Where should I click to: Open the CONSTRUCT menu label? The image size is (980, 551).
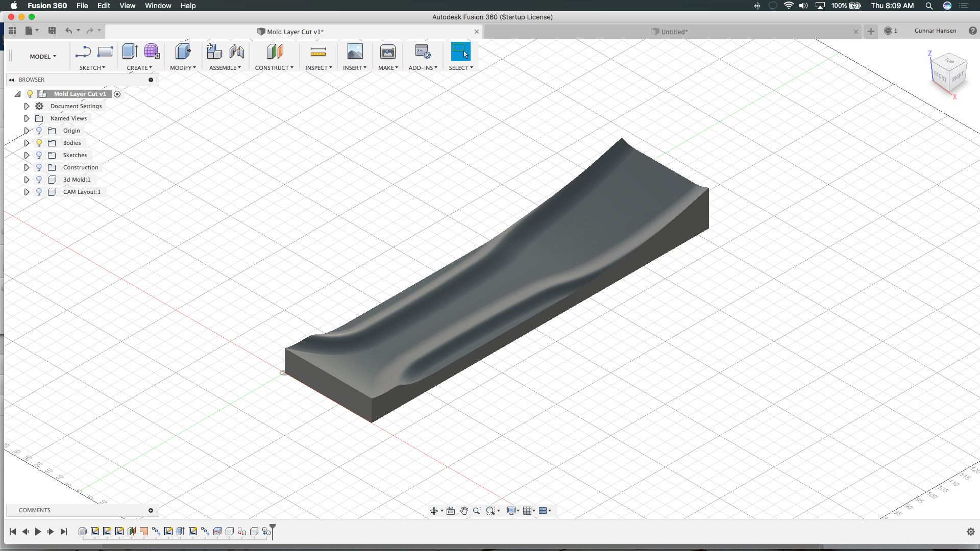pos(274,68)
